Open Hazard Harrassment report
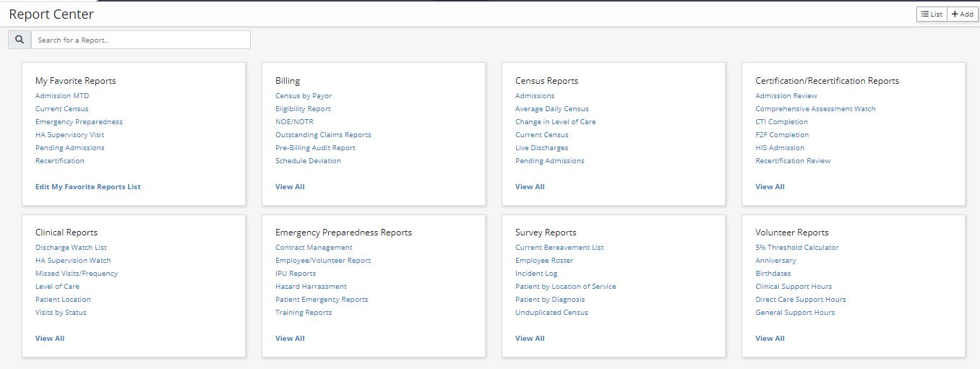 click(311, 287)
